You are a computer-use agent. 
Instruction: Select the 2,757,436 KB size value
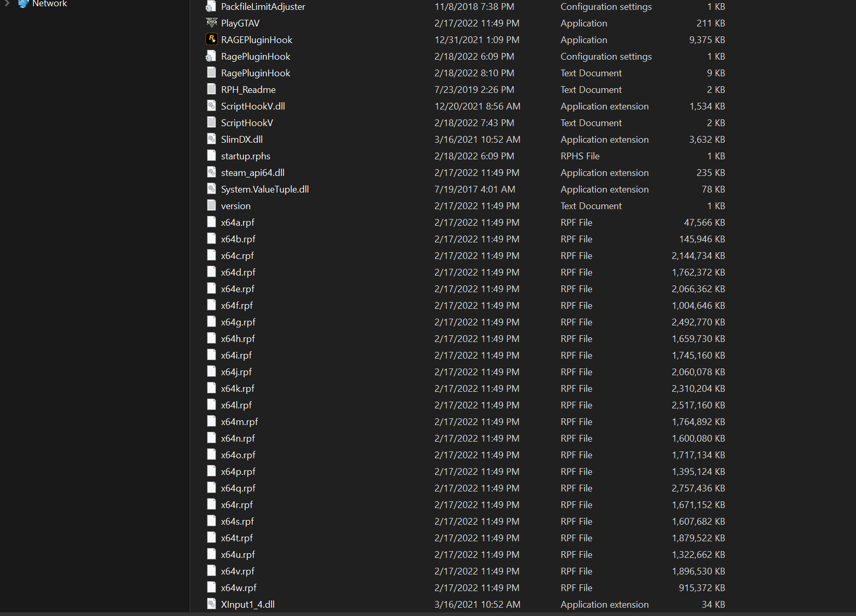(698, 488)
